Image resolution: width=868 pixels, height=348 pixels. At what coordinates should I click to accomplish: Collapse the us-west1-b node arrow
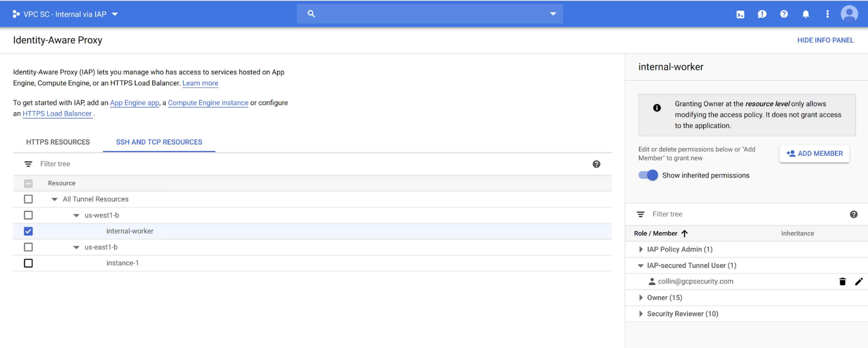(76, 215)
